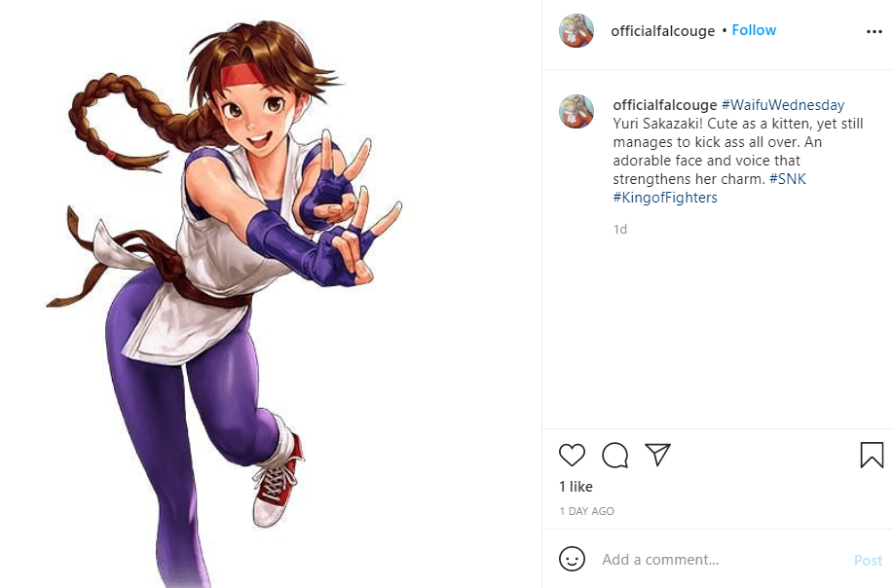Click the header profile avatar
This screenshot has height=588, width=893.
coord(577,31)
